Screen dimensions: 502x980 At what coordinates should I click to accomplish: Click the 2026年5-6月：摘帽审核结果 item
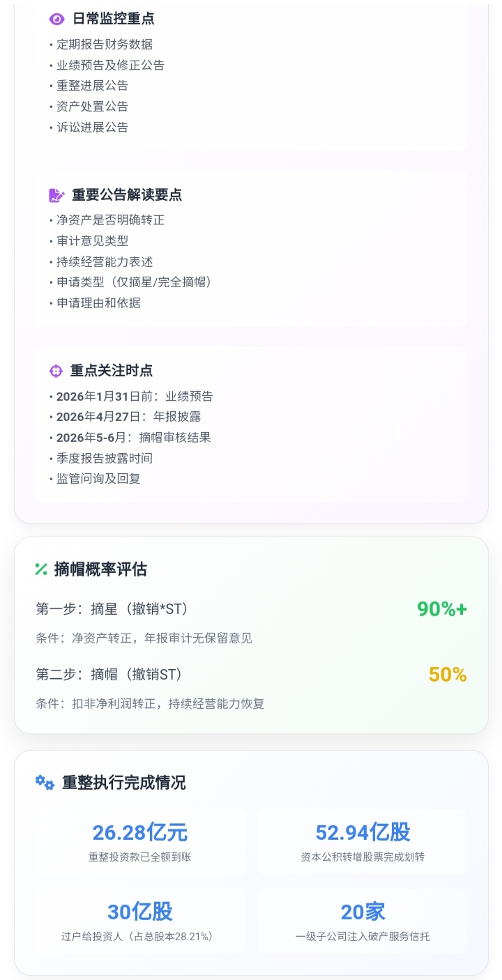click(x=134, y=438)
